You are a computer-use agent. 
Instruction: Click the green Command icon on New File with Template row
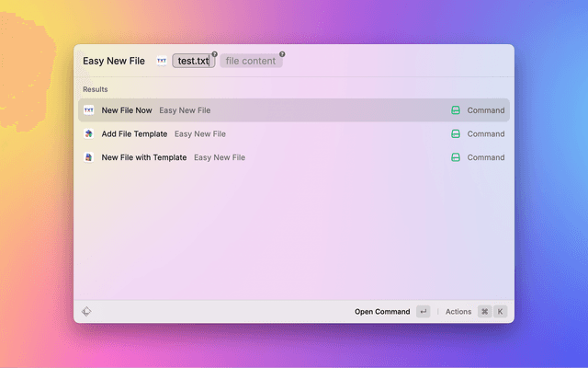click(x=455, y=157)
